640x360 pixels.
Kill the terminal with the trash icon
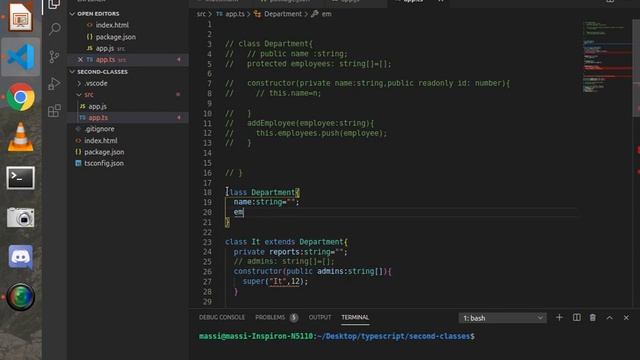coord(593,318)
